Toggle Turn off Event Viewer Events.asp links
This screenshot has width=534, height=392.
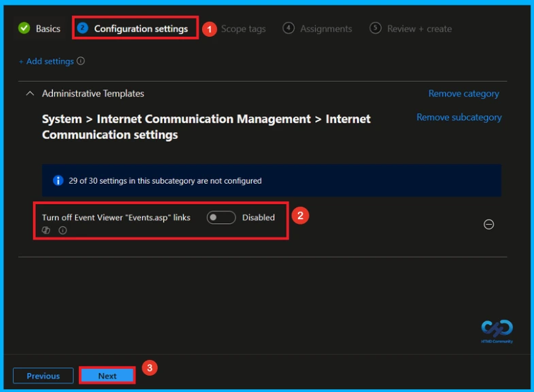[x=221, y=217]
